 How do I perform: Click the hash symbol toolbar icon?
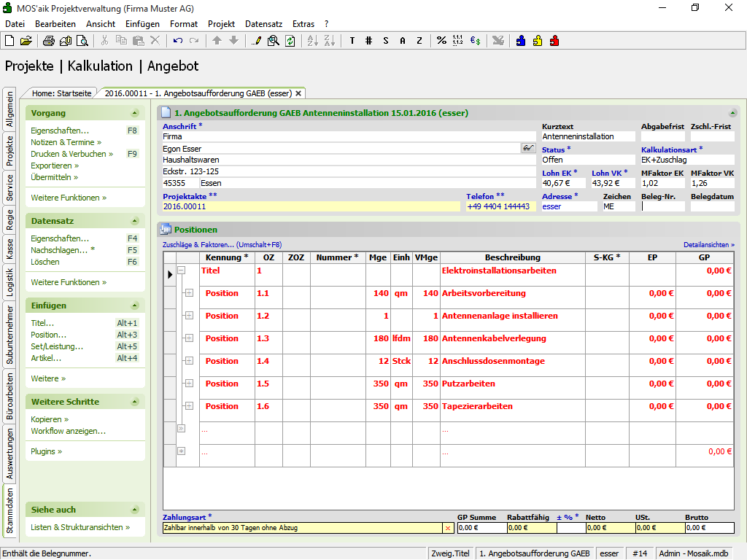pos(368,41)
